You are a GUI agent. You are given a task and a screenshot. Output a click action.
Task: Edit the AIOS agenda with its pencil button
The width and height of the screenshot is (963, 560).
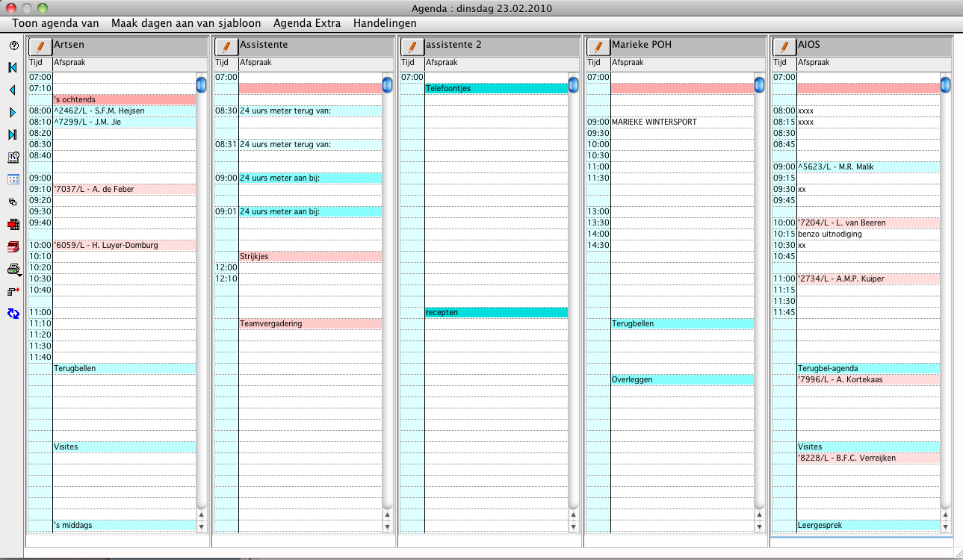pos(784,46)
